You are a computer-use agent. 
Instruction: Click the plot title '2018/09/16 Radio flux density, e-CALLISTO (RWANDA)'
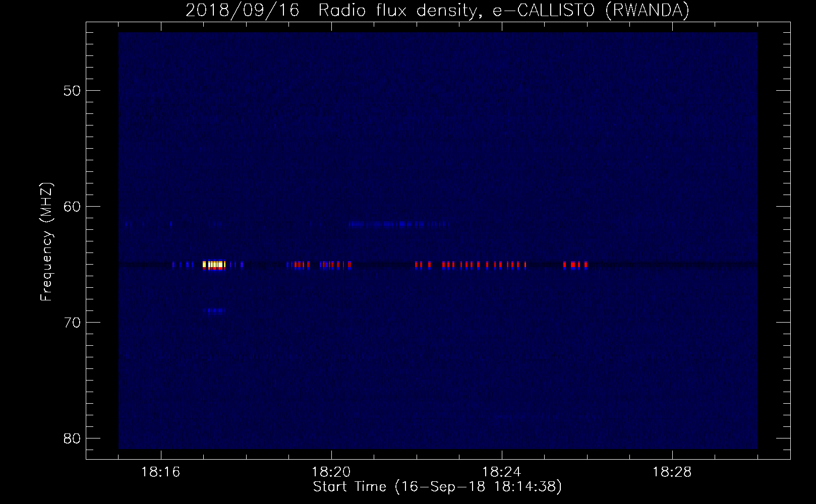[437, 10]
